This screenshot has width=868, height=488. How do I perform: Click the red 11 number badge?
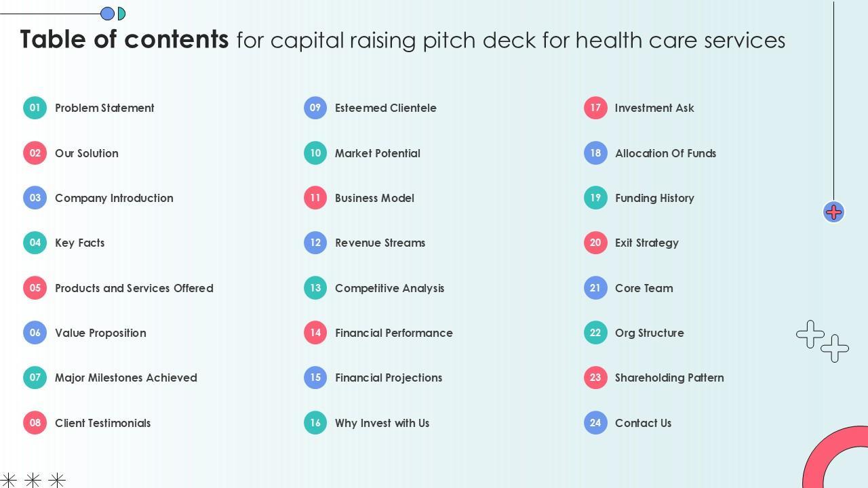coord(315,198)
